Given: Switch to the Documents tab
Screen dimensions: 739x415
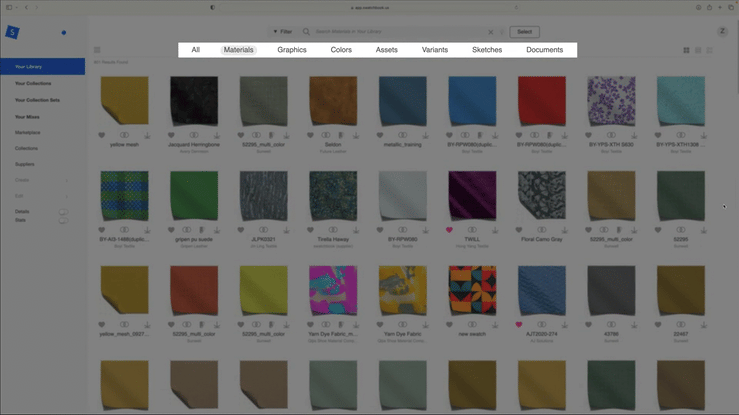Looking at the screenshot, I should tap(544, 50).
